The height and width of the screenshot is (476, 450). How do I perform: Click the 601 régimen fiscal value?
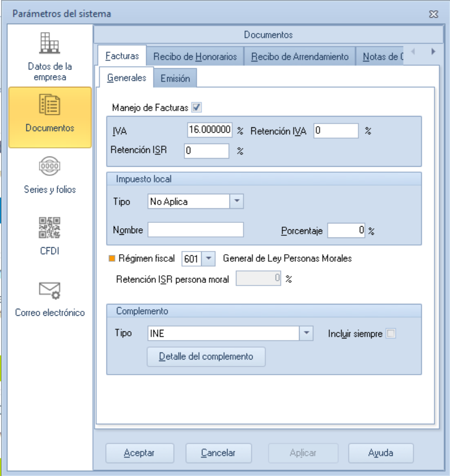[191, 259]
